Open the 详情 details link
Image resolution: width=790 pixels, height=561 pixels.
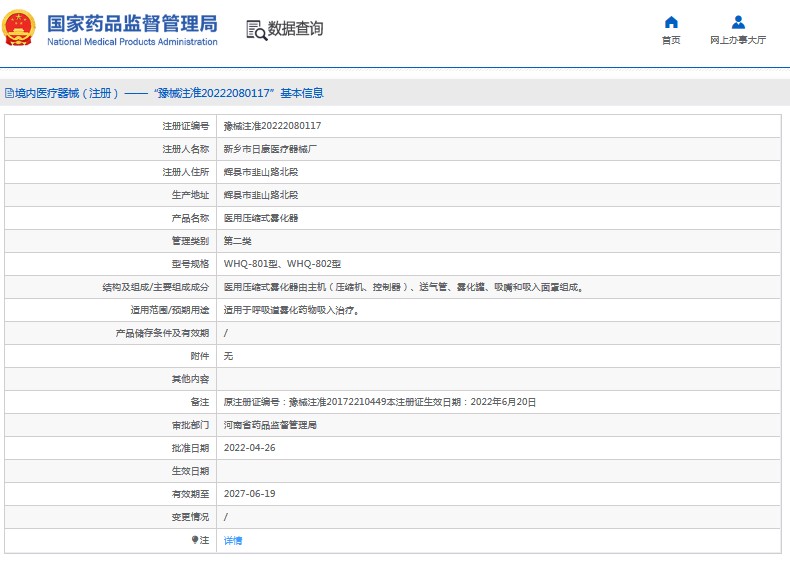pos(232,540)
